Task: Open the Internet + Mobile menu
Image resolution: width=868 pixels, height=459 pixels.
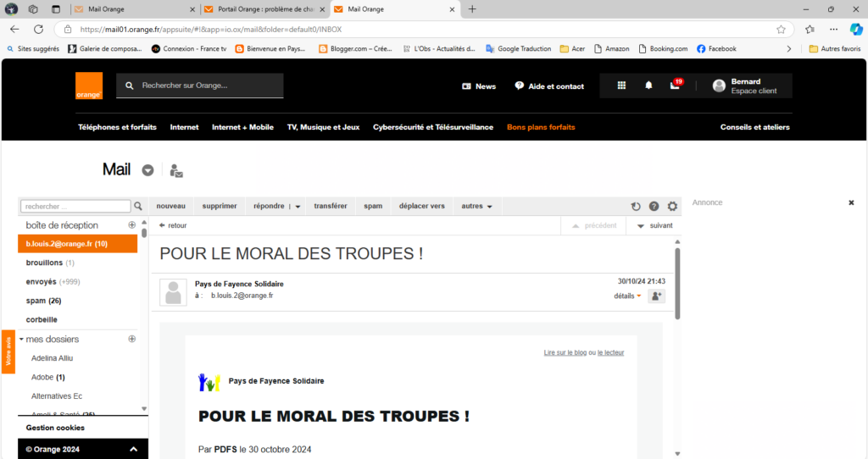Action: pos(242,127)
